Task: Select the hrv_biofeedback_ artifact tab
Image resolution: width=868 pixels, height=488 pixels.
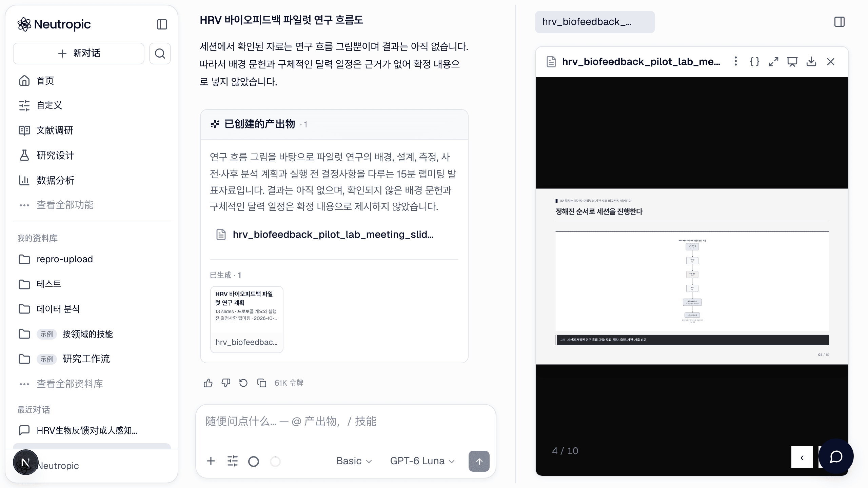Action: pyautogui.click(x=595, y=22)
